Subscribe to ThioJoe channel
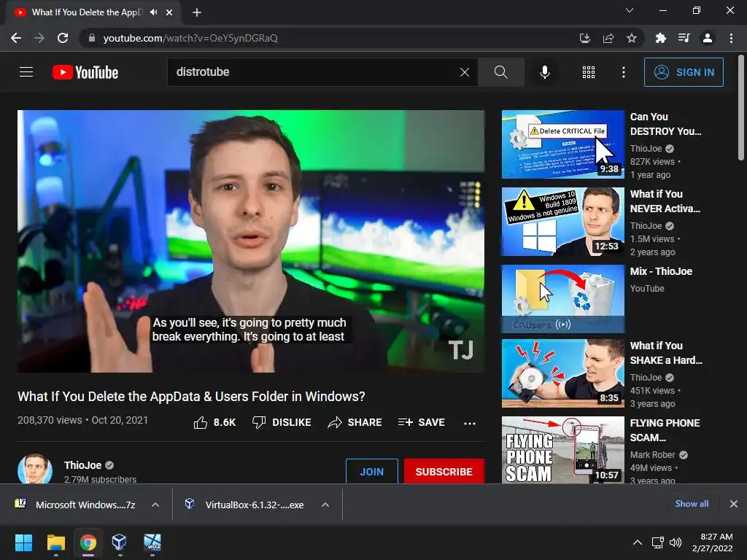 click(444, 472)
